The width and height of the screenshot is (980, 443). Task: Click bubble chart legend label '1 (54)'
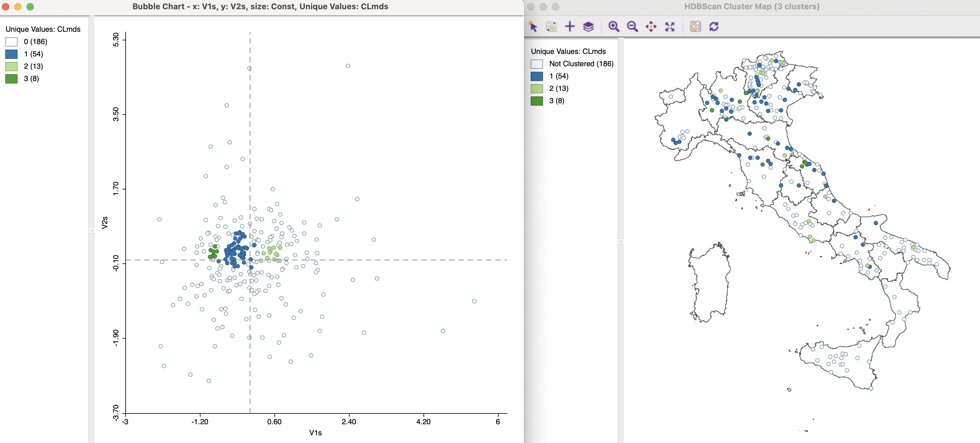point(34,54)
